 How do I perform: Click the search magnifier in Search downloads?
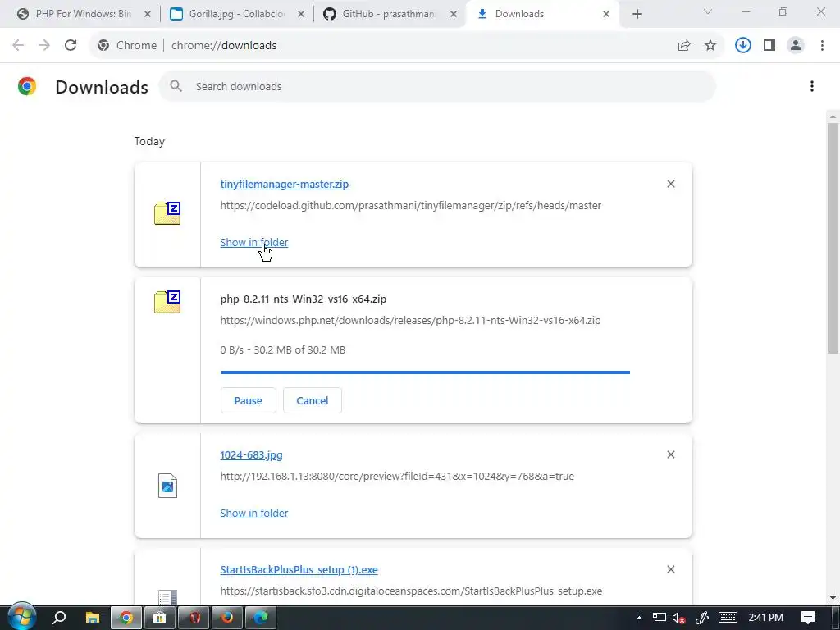[x=176, y=86]
